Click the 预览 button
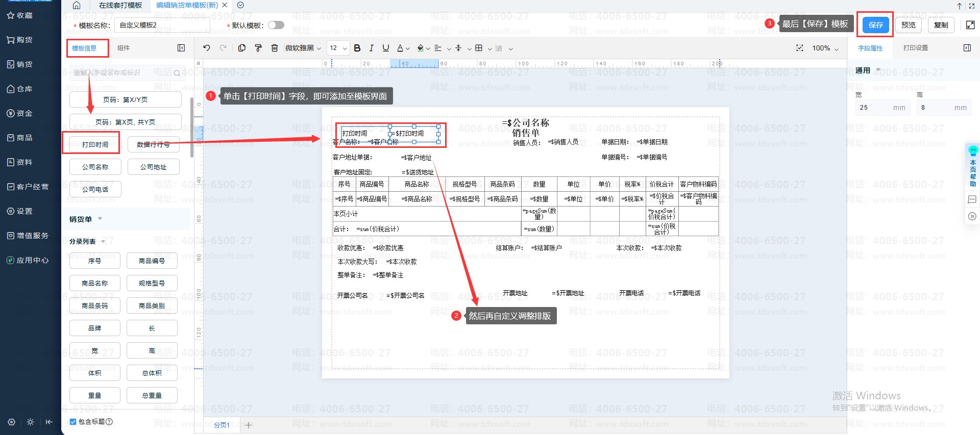Screen dimensions: 980x435 coord(908,25)
